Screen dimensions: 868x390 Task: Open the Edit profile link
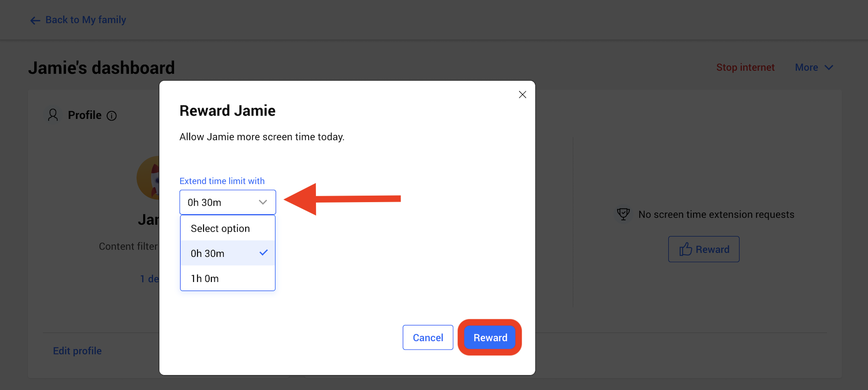77,351
